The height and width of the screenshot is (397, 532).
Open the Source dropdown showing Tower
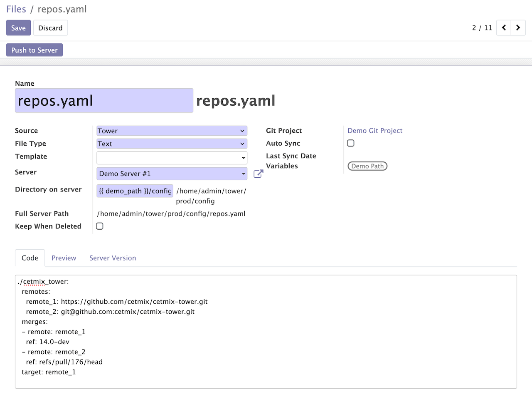click(172, 131)
